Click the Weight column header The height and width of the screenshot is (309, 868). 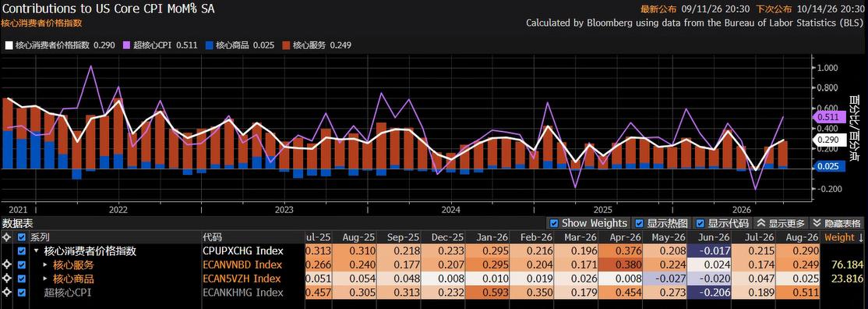tap(840, 237)
